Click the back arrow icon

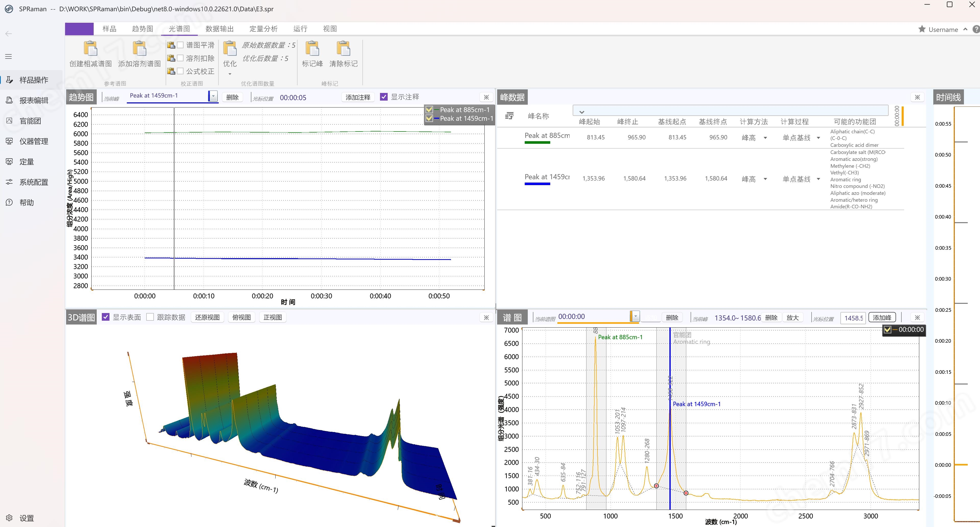(8, 33)
